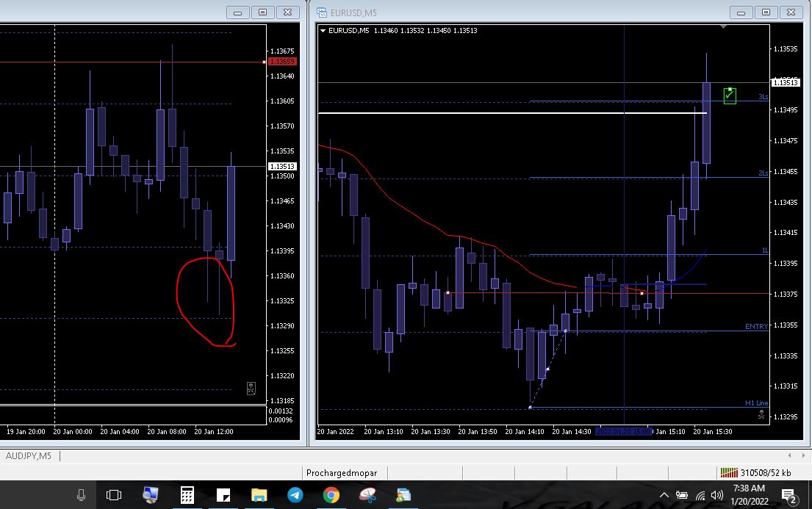Restore the EURUSD,M5 chart window

coord(766,12)
